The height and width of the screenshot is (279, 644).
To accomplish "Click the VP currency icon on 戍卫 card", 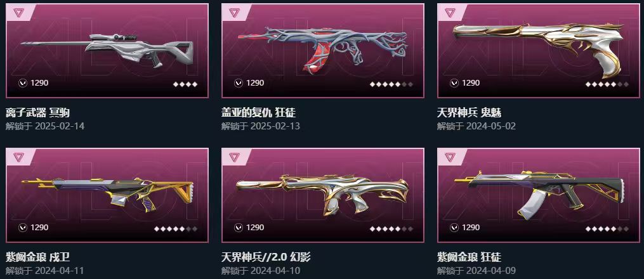I will coord(23,228).
